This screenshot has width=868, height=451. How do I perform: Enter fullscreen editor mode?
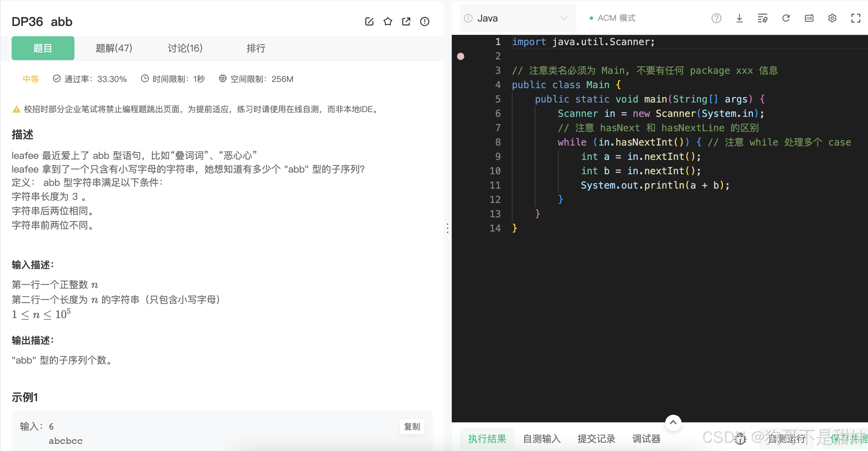coord(855,18)
